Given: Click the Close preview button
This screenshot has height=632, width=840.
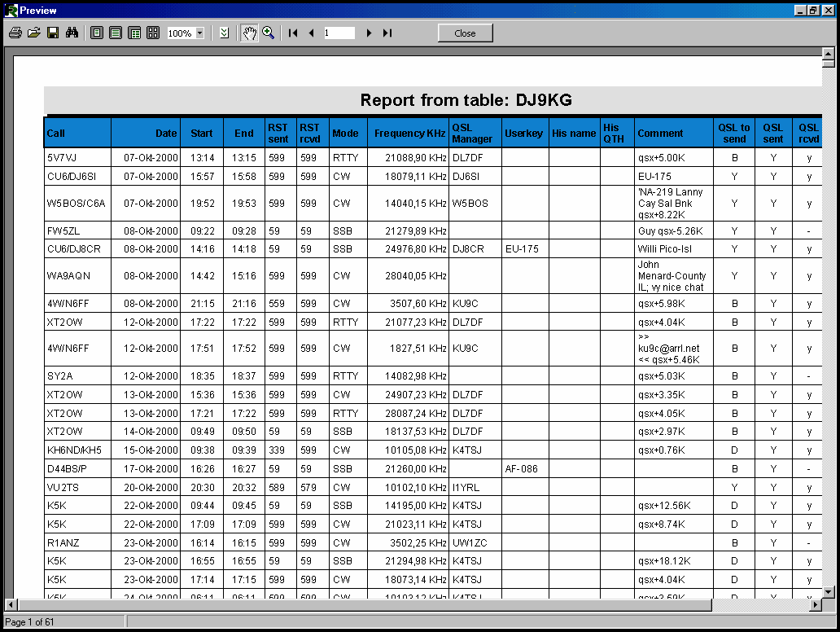Looking at the screenshot, I should 465,33.
